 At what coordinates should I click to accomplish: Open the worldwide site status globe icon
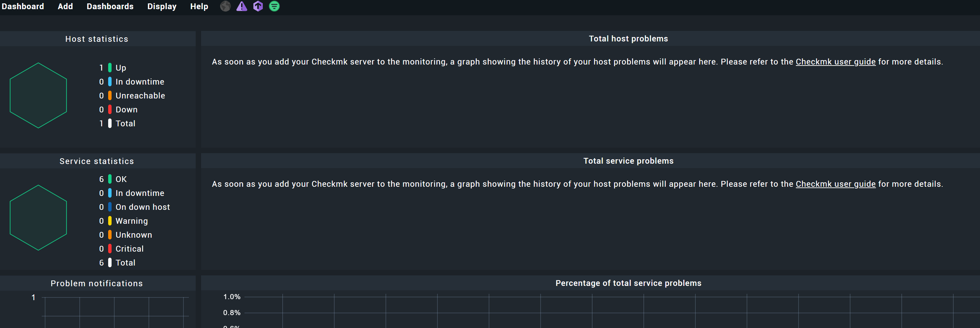click(225, 6)
